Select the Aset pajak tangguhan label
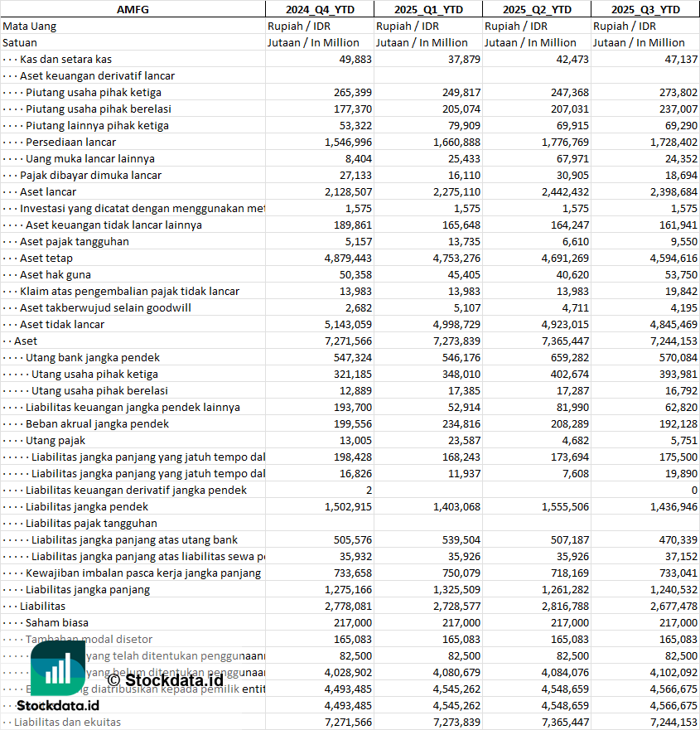Viewport: 700px width, 730px height. (x=75, y=242)
